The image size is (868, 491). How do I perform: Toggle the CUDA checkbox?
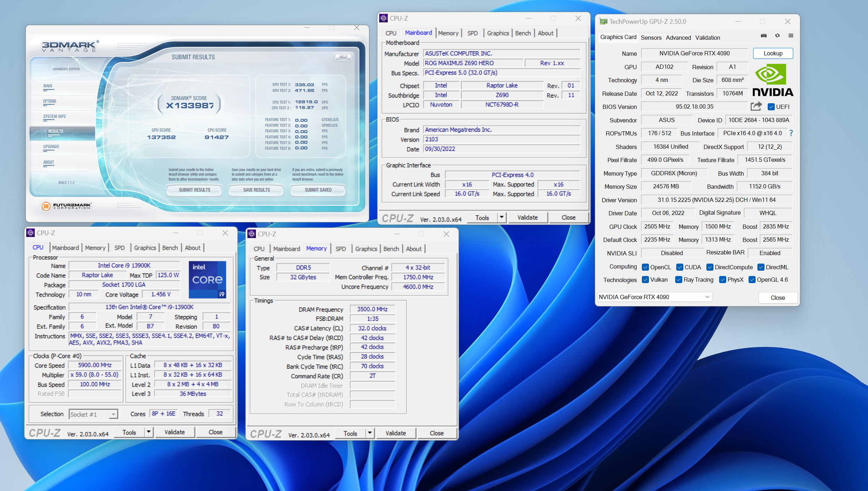(680, 267)
